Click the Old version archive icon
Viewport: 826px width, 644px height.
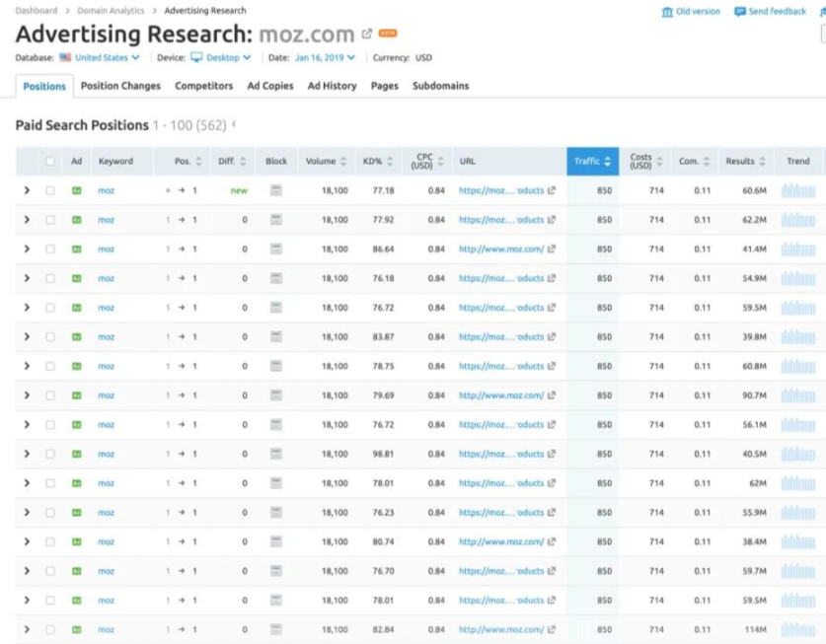coord(667,12)
